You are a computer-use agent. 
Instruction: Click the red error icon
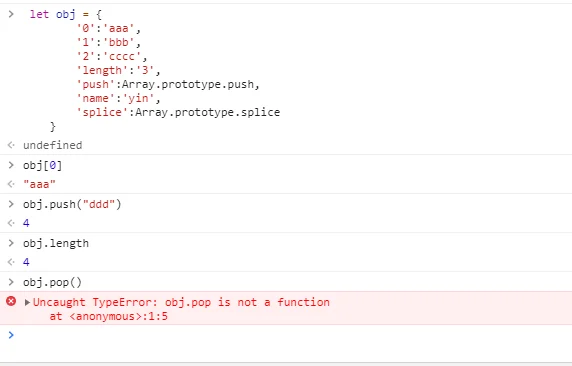pos(11,301)
